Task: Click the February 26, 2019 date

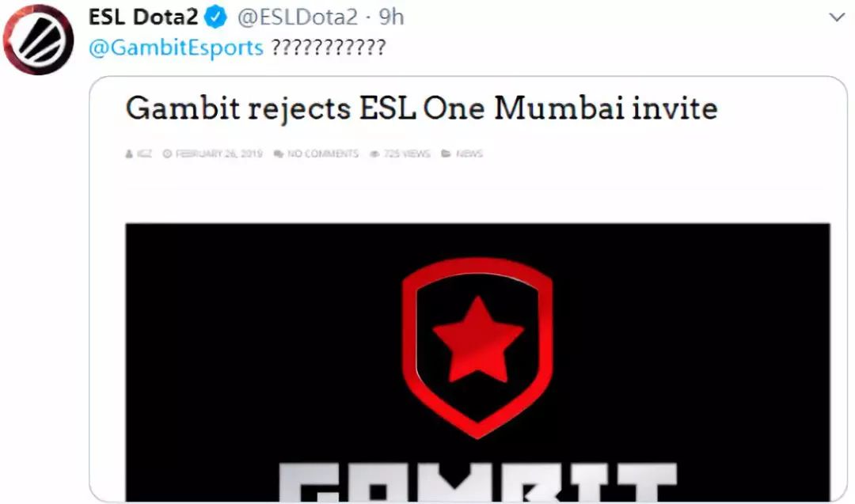Action: [218, 154]
